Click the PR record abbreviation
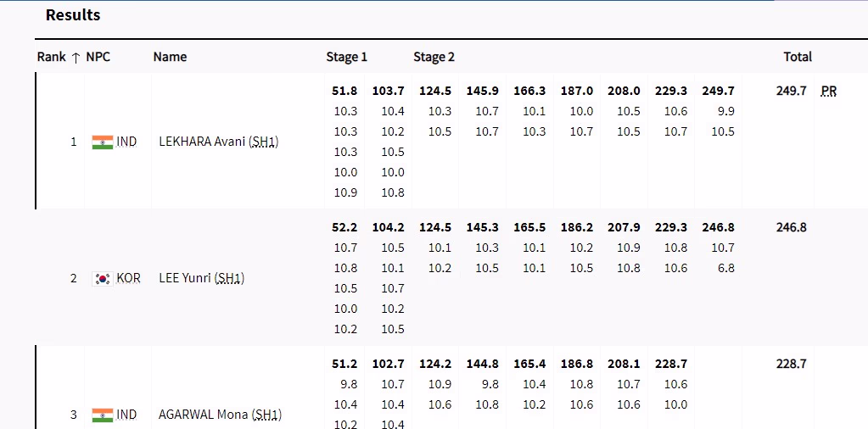This screenshot has width=868, height=429. pyautogui.click(x=828, y=91)
